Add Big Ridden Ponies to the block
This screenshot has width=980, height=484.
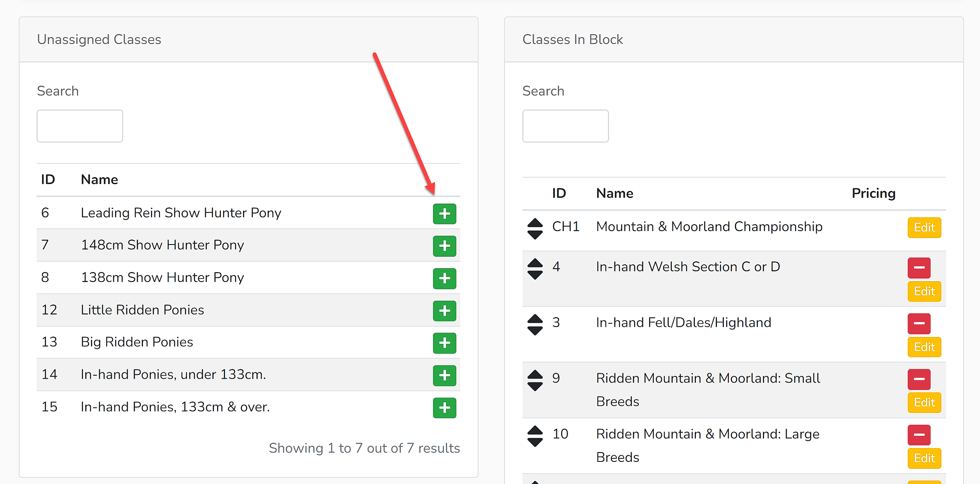[444, 343]
